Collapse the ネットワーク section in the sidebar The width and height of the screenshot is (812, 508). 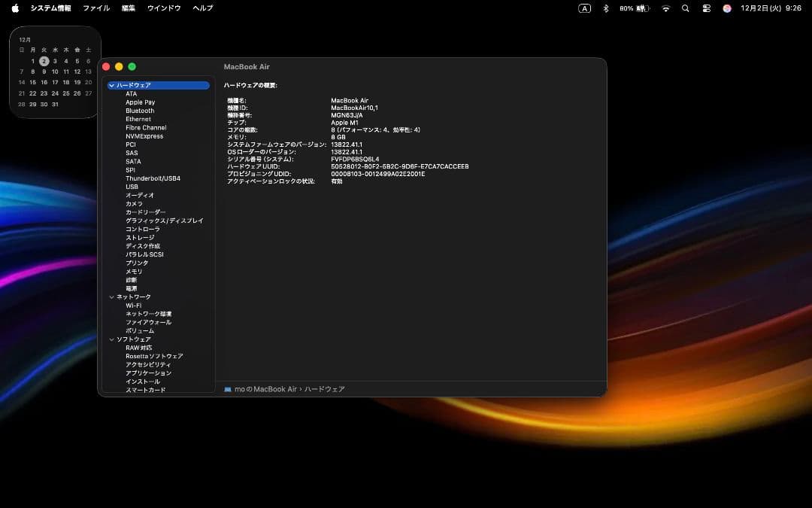[112, 297]
